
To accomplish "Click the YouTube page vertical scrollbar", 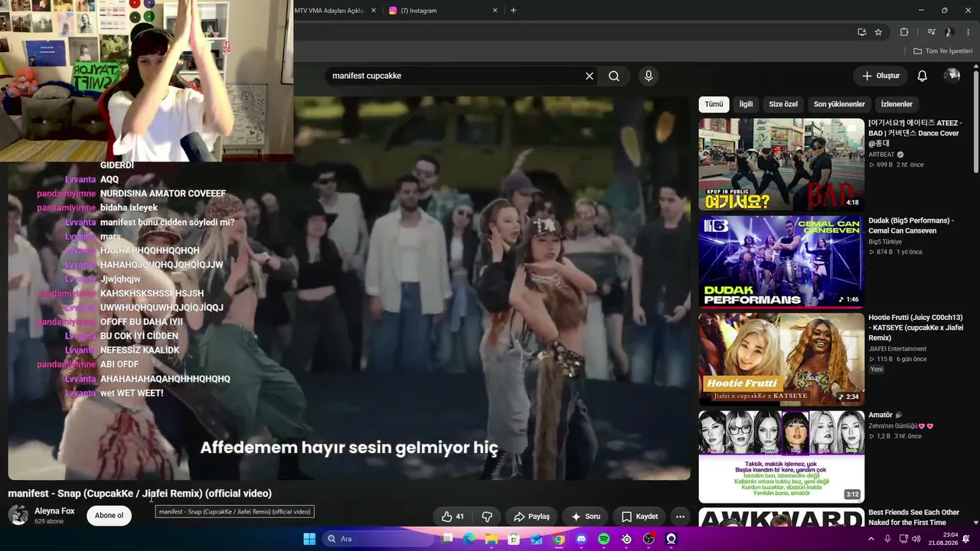I will (x=975, y=122).
